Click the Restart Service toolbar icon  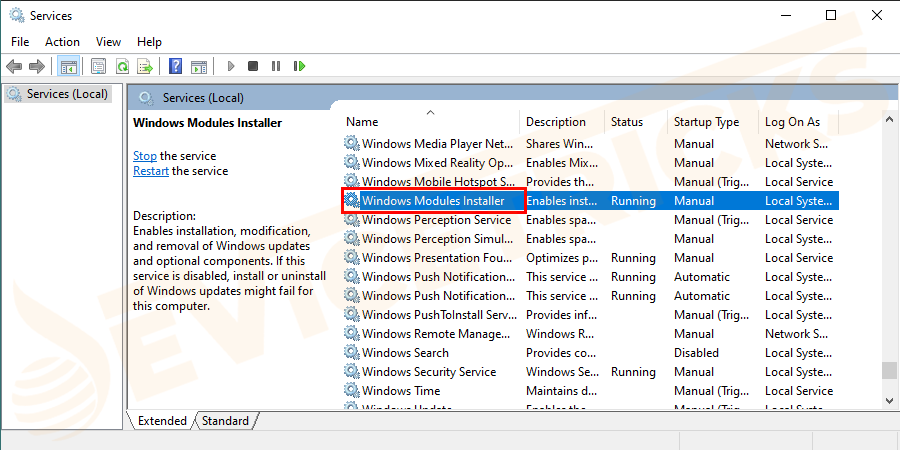pos(300,67)
